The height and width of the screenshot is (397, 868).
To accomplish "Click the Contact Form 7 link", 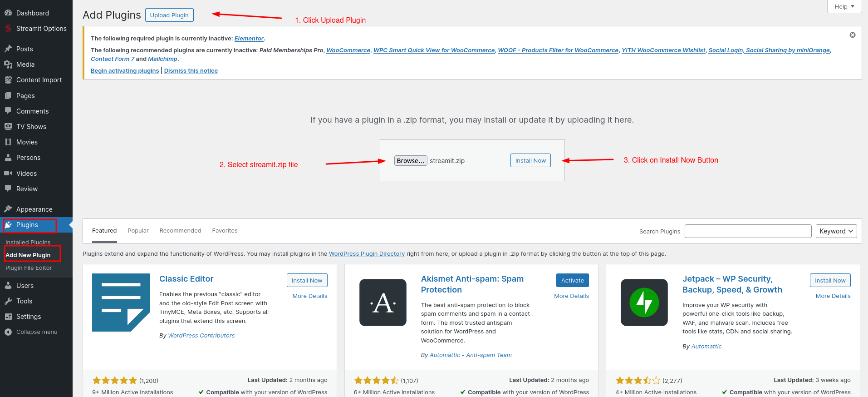I will (113, 59).
